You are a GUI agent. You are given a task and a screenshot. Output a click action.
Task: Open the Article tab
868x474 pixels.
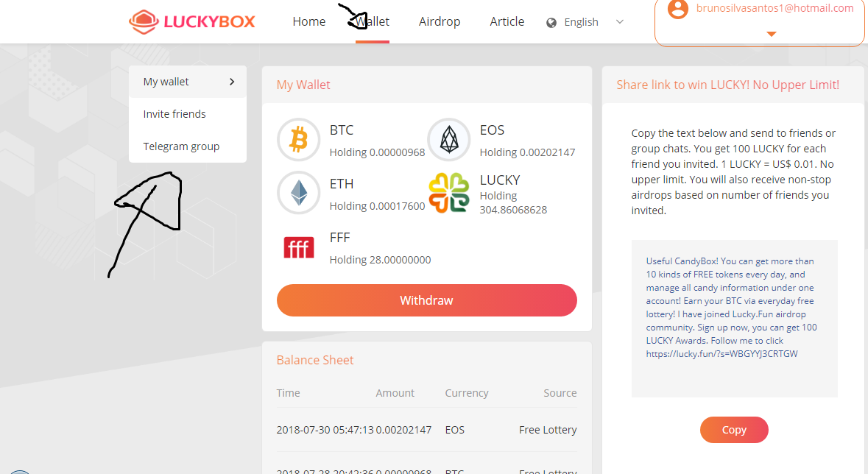tap(507, 21)
